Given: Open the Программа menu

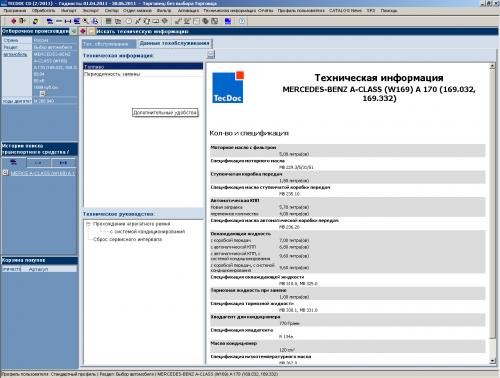Looking at the screenshot, I should [x=15, y=11].
